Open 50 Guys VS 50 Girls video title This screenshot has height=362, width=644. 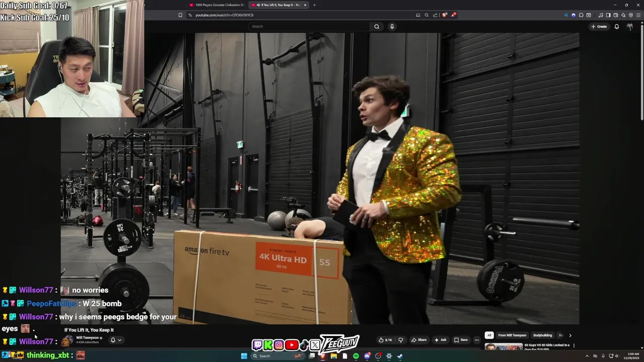coord(547,347)
